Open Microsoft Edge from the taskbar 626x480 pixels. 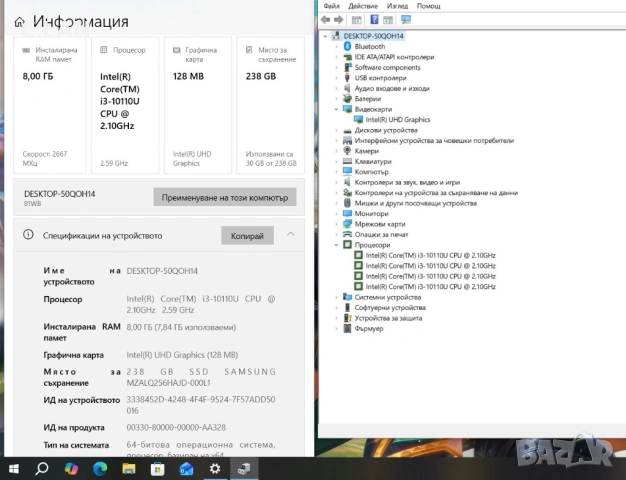(x=100, y=468)
